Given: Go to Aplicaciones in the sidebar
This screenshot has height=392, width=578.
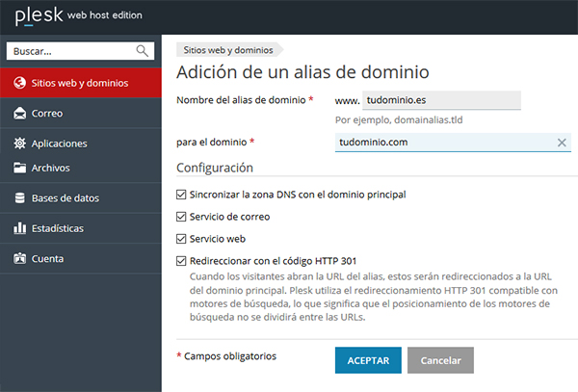Looking at the screenshot, I should point(81,144).
